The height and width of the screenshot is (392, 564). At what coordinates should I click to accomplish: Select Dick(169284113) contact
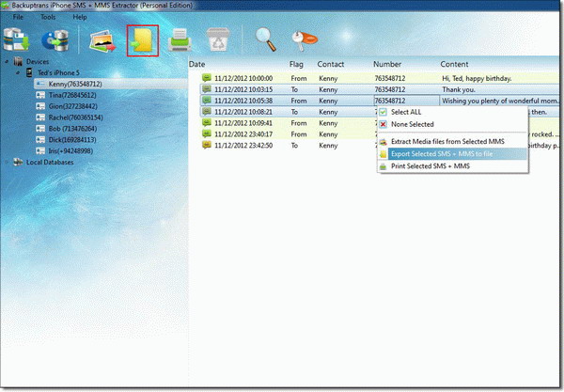coord(72,140)
